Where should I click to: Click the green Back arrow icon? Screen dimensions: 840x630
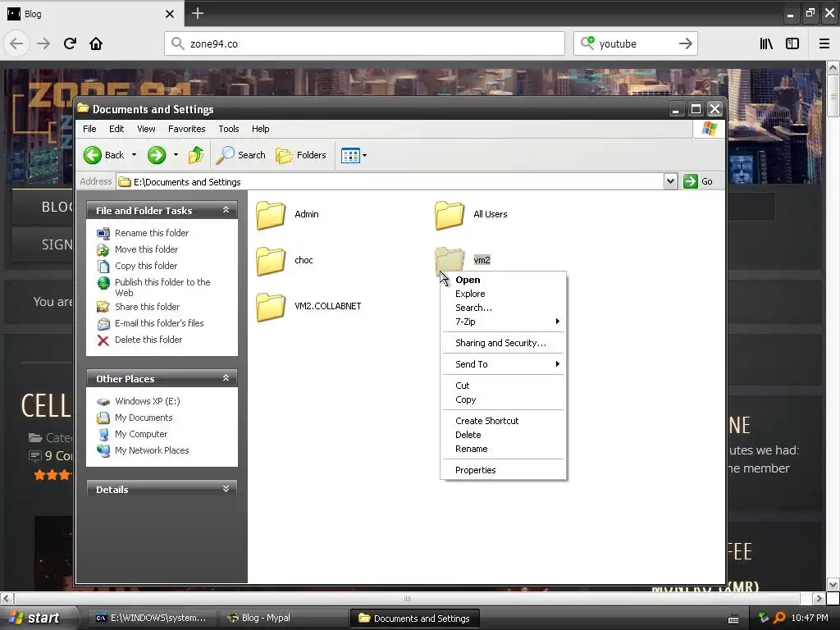[92, 155]
